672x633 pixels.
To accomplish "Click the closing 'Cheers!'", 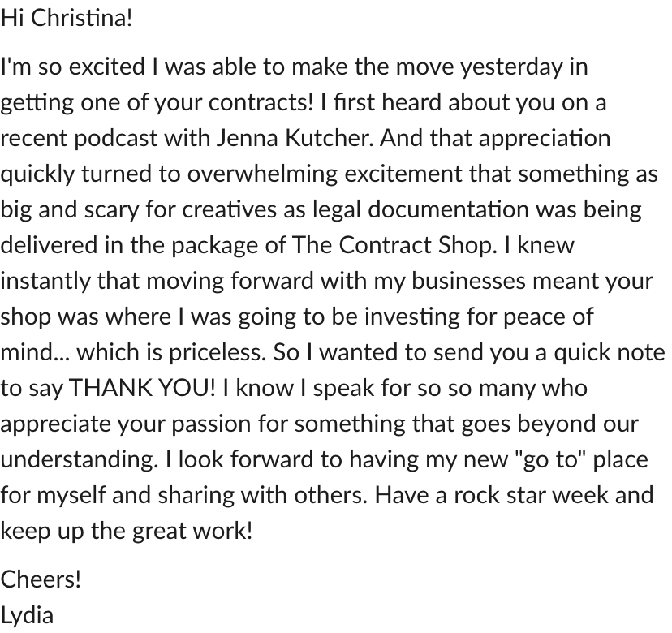I will click(x=41, y=579).
